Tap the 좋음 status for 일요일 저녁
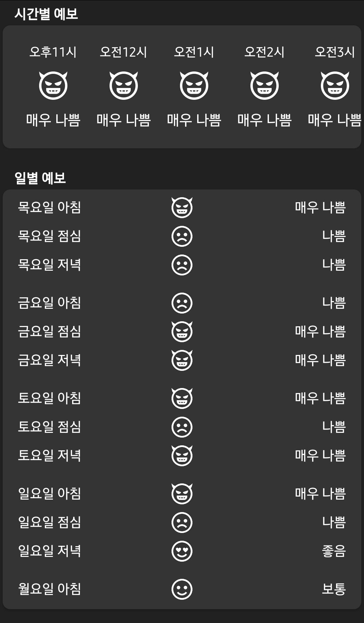 (x=334, y=551)
